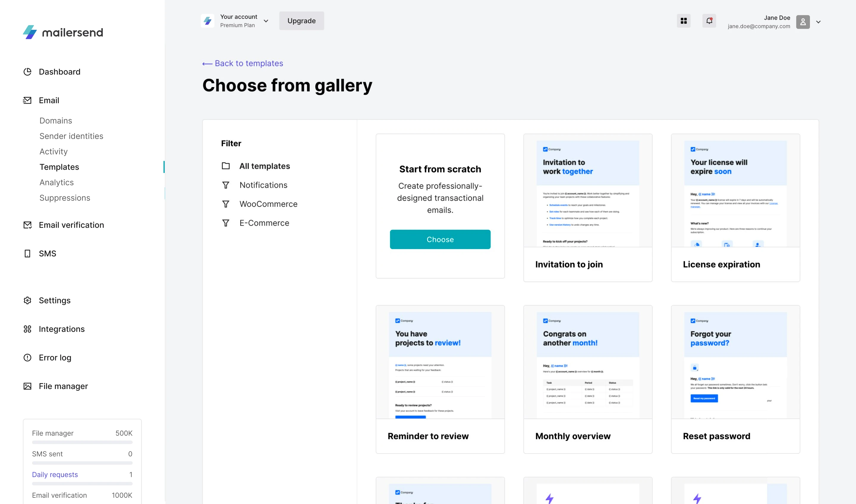
Task: Click the SMS sent usage bar
Action: coord(82,463)
